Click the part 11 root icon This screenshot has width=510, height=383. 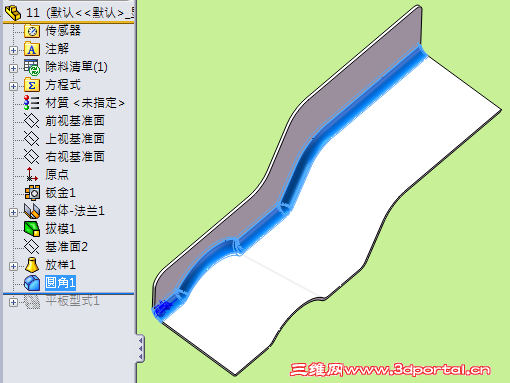pos(13,13)
